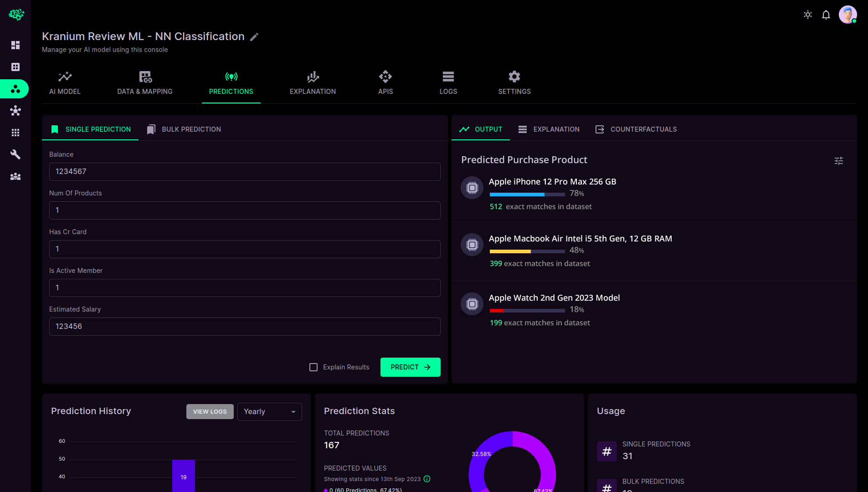The height and width of the screenshot is (492, 868).
Task: Open the filter settings icon in output panel
Action: [839, 161]
